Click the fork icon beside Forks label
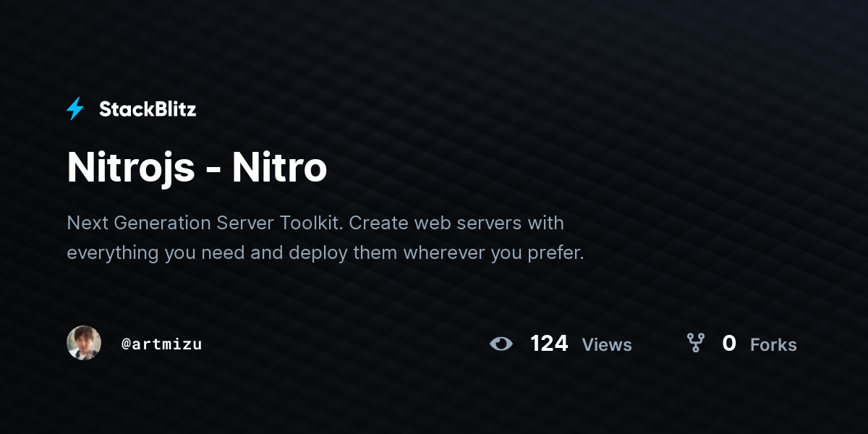868x434 pixels. coord(696,344)
